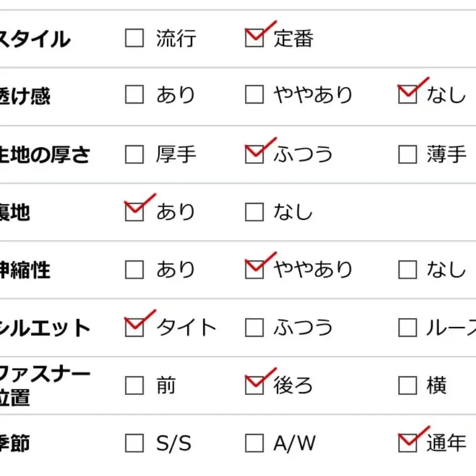Check the 前 fastener position checkbox

click(x=134, y=385)
